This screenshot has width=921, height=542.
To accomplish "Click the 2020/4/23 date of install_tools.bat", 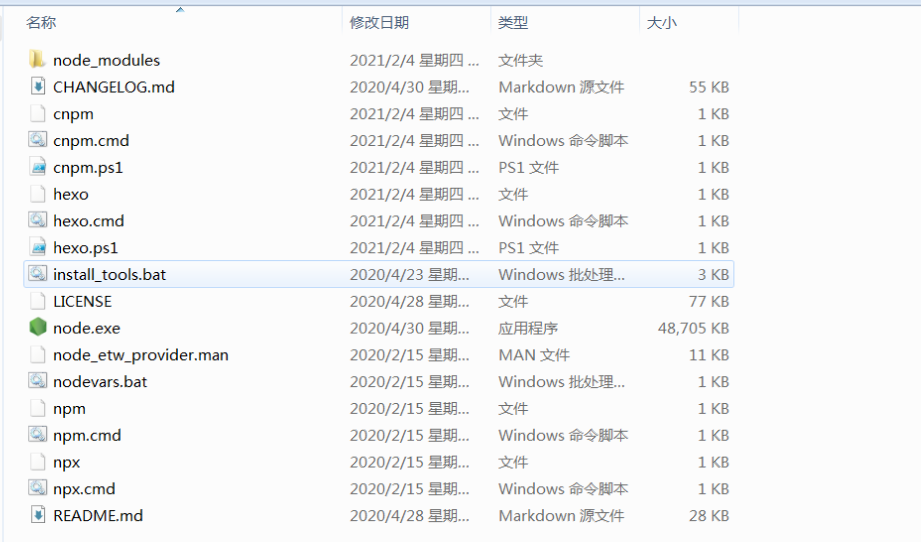I will (x=409, y=274).
